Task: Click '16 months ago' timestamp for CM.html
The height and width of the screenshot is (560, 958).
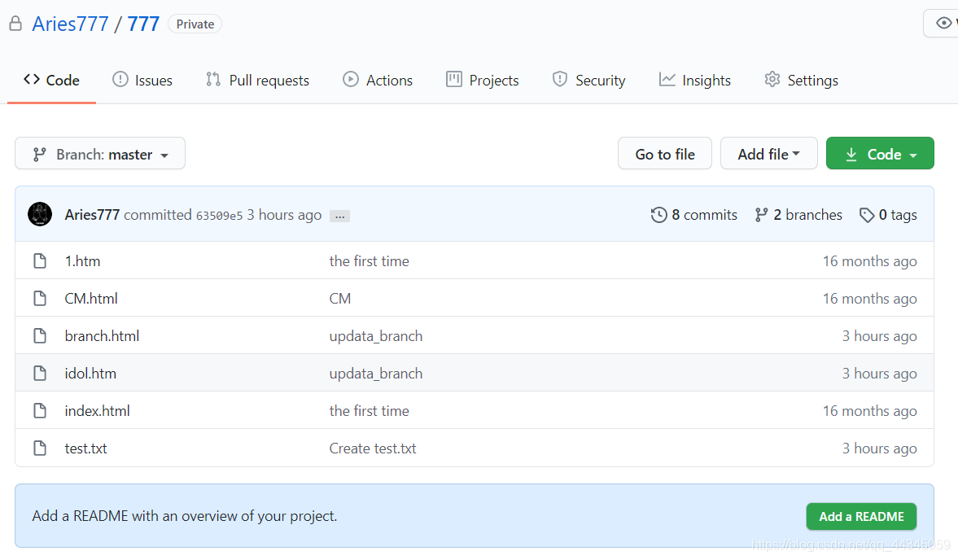Action: click(x=869, y=299)
